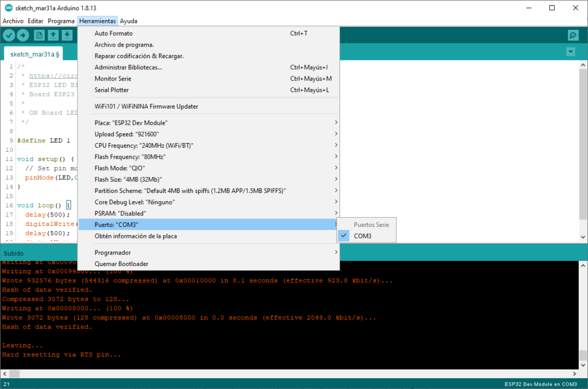Screen dimensions: 588x389
Task: Click the line number 21 status indicator
Action: click(6, 384)
